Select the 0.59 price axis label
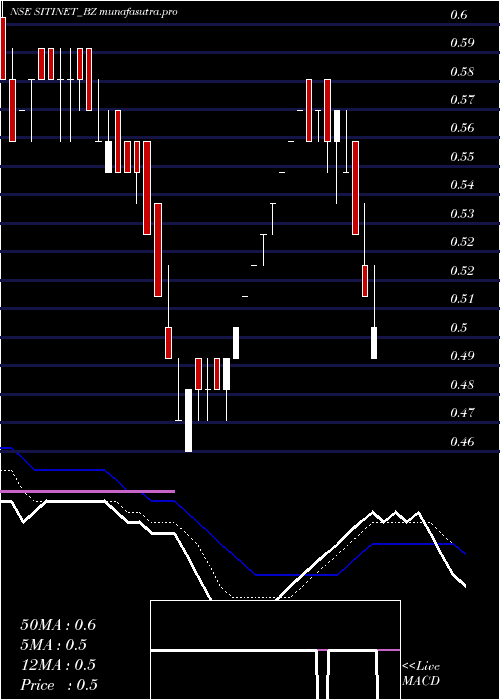 click(461, 43)
